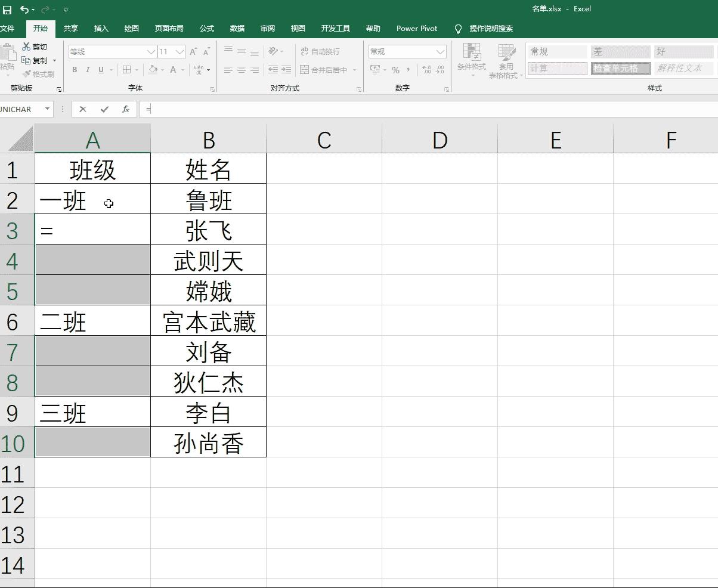The height and width of the screenshot is (588, 718).
Task: Open the Copy (复制) dropdown arrow
Action: pyautogui.click(x=54, y=60)
